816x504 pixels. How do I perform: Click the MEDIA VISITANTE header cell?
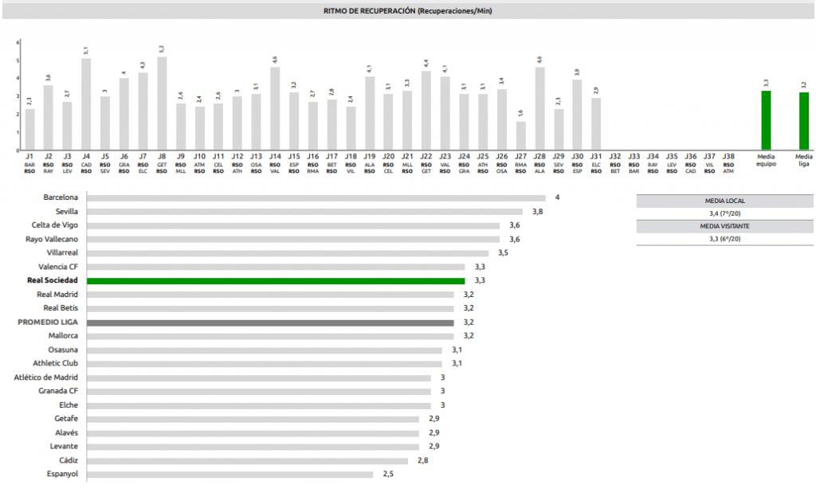(x=725, y=226)
